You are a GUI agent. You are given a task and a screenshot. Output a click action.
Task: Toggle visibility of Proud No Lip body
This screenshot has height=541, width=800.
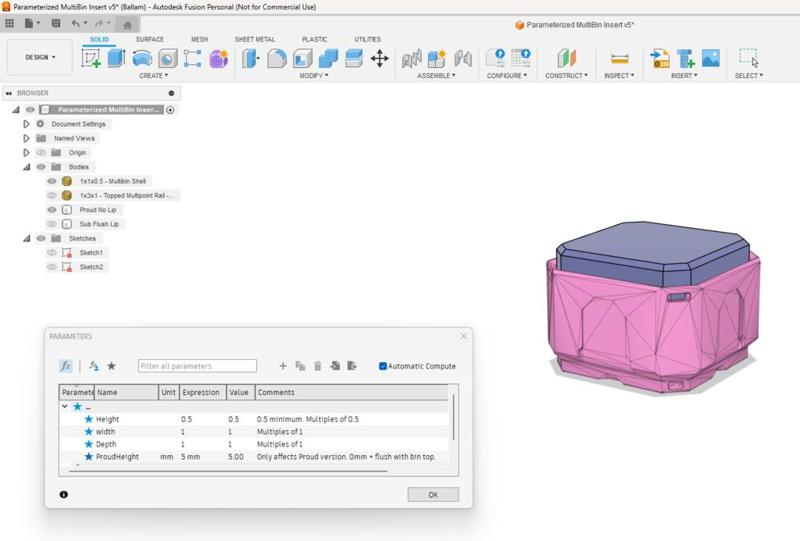pos(52,210)
